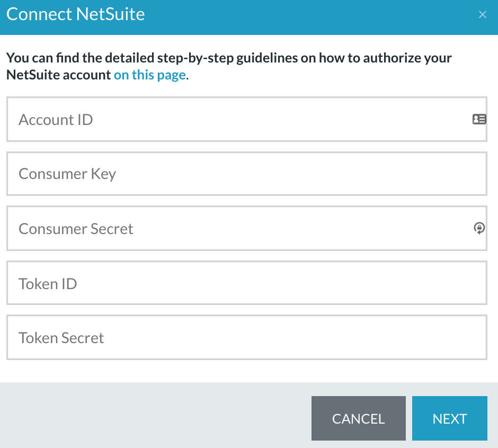The width and height of the screenshot is (498, 448).
Task: Open the 'on this page' guidelines link
Action: [x=150, y=75]
